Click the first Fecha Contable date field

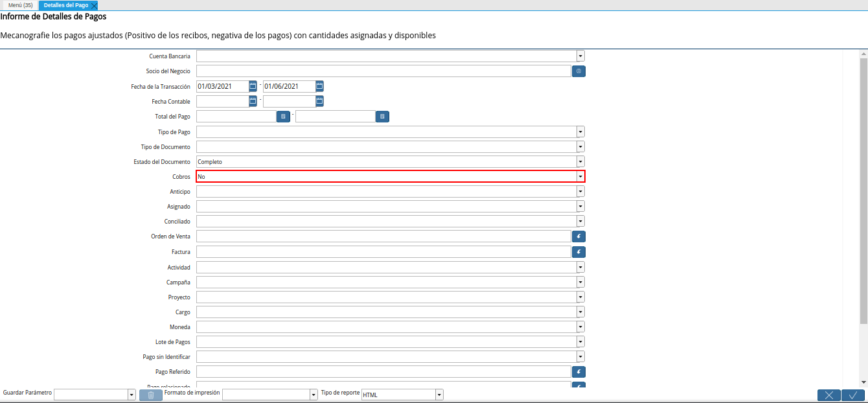[222, 101]
